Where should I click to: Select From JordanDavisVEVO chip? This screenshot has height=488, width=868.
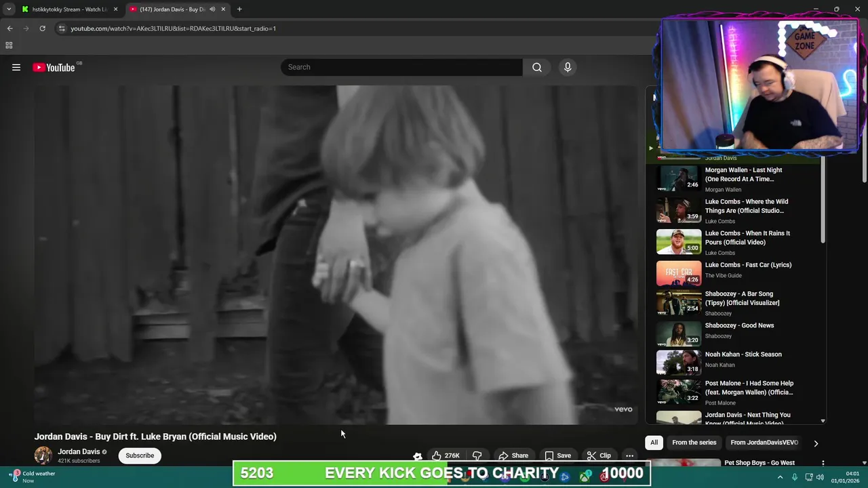point(764,443)
